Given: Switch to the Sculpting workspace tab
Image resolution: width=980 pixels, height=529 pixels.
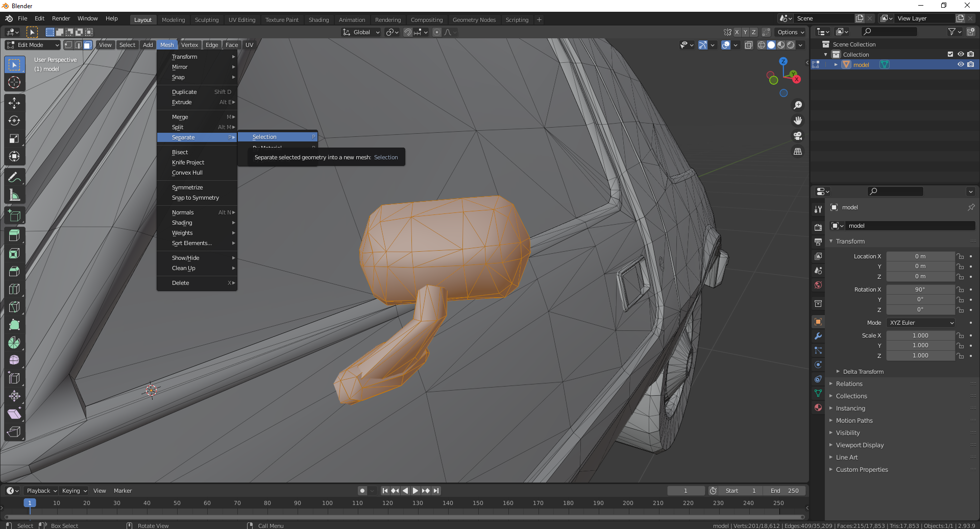Looking at the screenshot, I should coord(206,20).
